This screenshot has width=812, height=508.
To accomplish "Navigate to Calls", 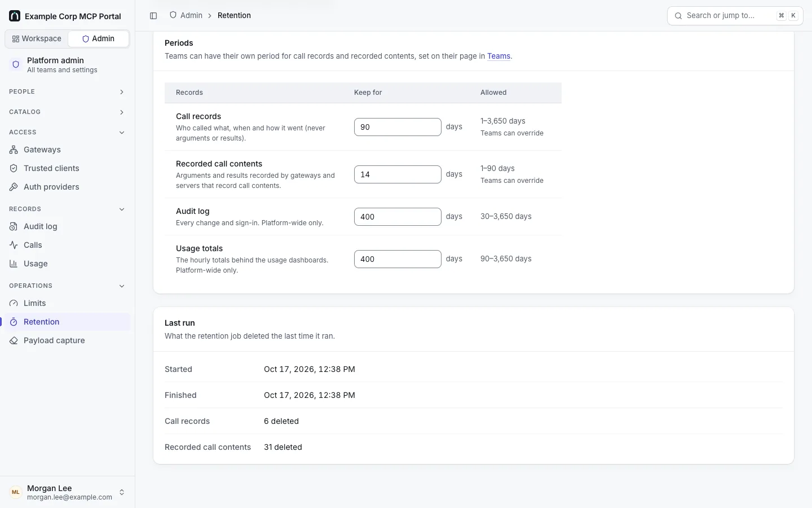I will pos(67,245).
